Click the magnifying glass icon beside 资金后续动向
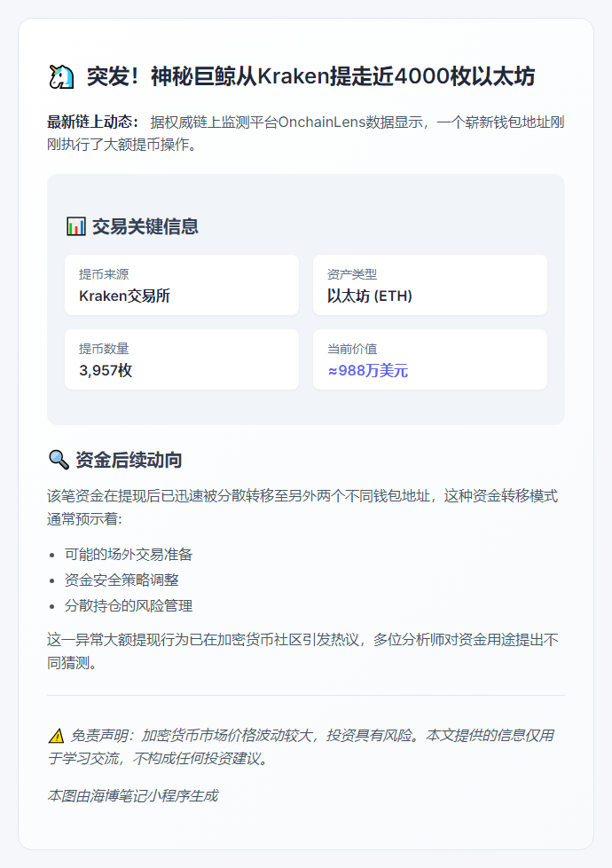This screenshot has height=868, width=612. coord(59,460)
